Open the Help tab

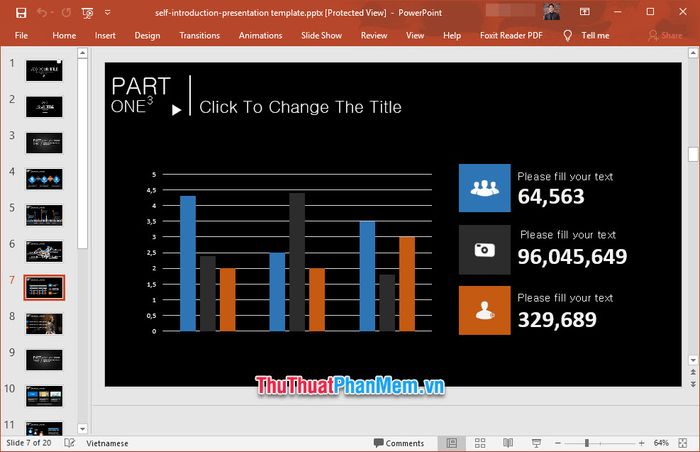[x=452, y=35]
